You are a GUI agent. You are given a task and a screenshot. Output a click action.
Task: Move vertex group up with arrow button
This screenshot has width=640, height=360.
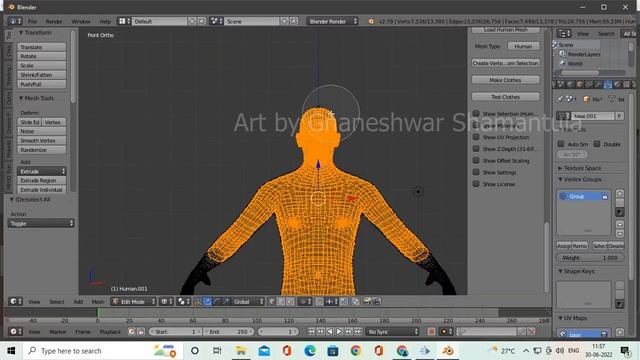620,224
